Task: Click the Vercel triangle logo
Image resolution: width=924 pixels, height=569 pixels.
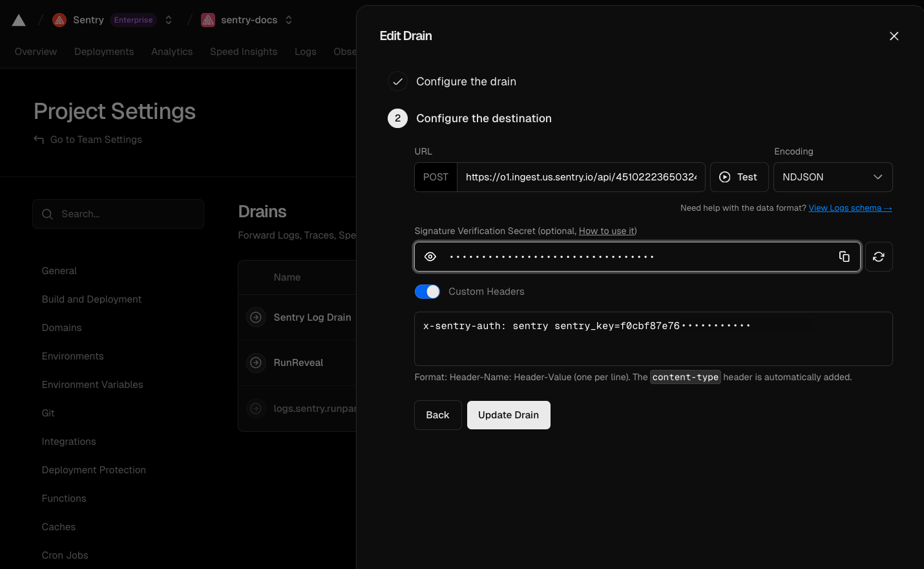Action: pyautogui.click(x=19, y=20)
